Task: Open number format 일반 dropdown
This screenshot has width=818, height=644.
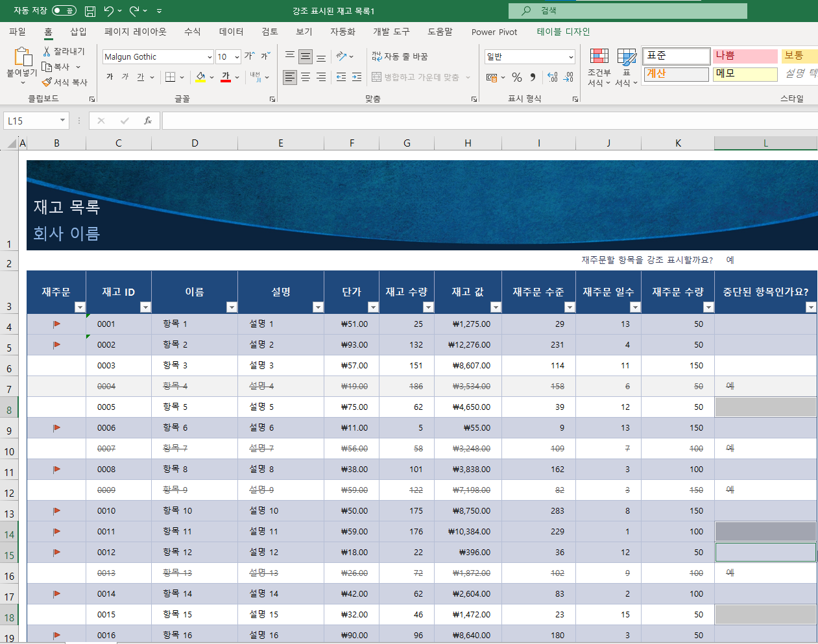Action: point(571,57)
